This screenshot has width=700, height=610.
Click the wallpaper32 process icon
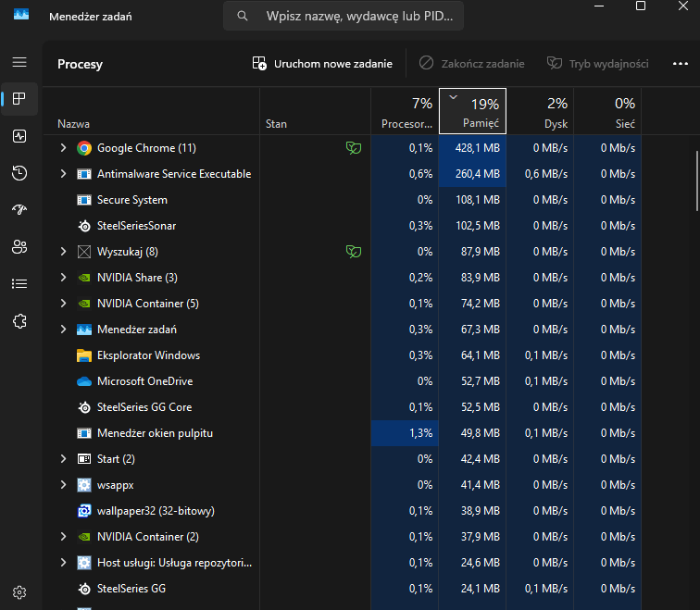84,510
